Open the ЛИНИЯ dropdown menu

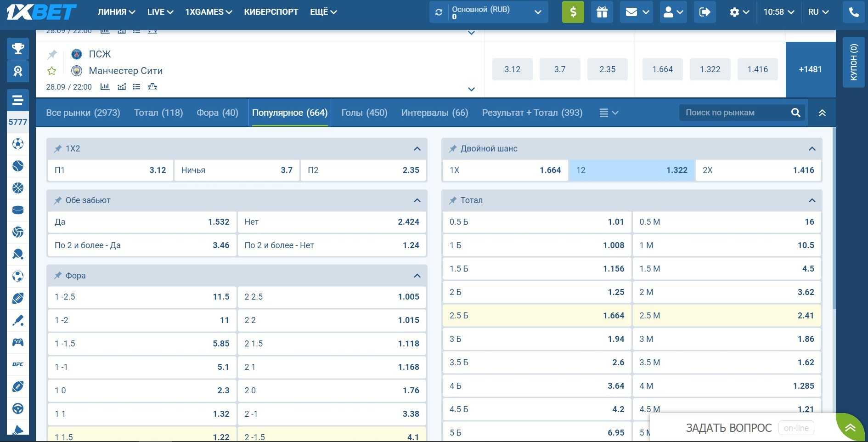coord(116,12)
